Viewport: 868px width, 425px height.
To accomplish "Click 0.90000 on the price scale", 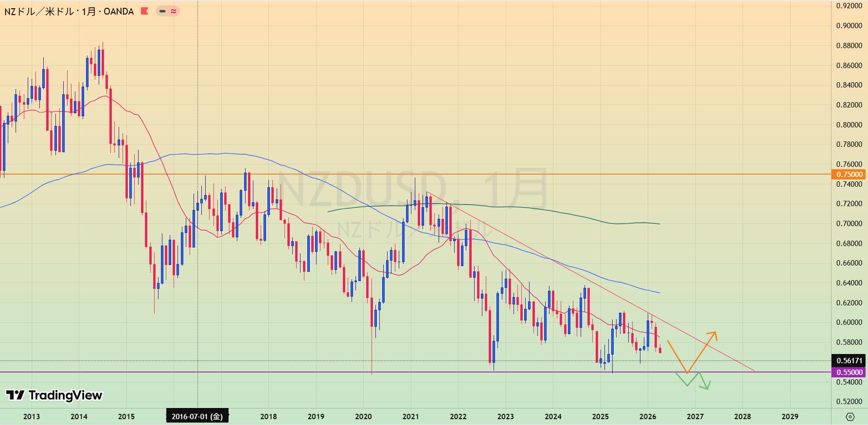I will [849, 26].
